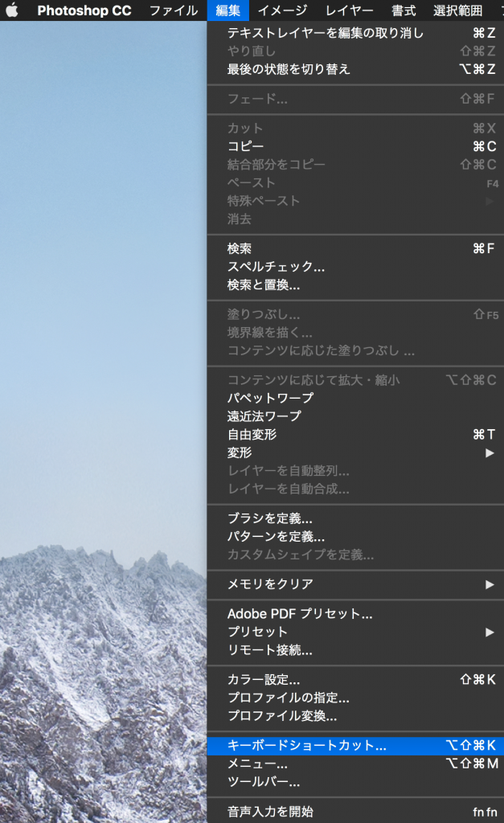The height and width of the screenshot is (823, 504).
Task: Choose コピー from the edit menu
Action: (245, 146)
